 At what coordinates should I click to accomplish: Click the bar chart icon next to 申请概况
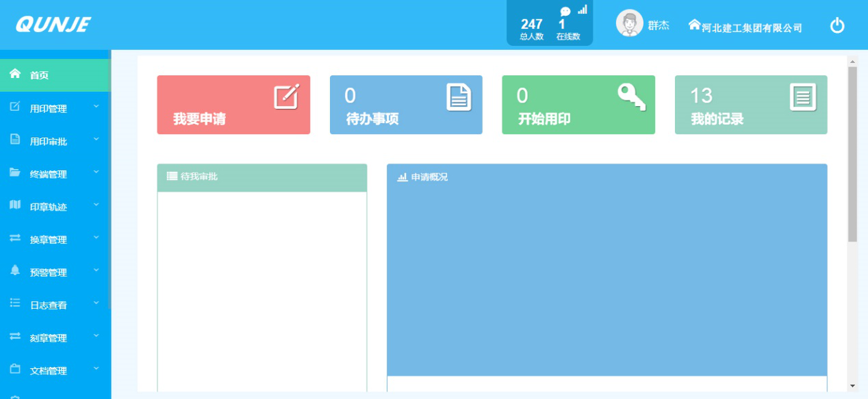[403, 177]
